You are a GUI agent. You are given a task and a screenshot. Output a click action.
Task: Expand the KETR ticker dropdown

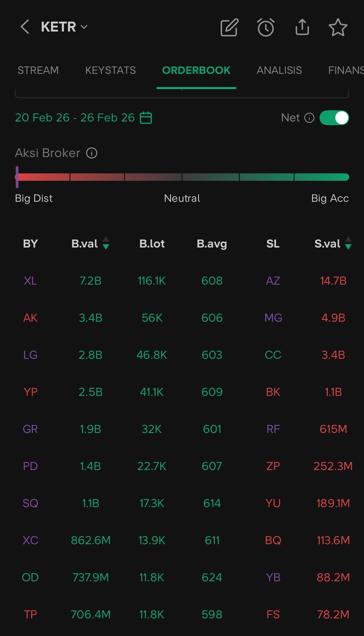click(x=84, y=27)
